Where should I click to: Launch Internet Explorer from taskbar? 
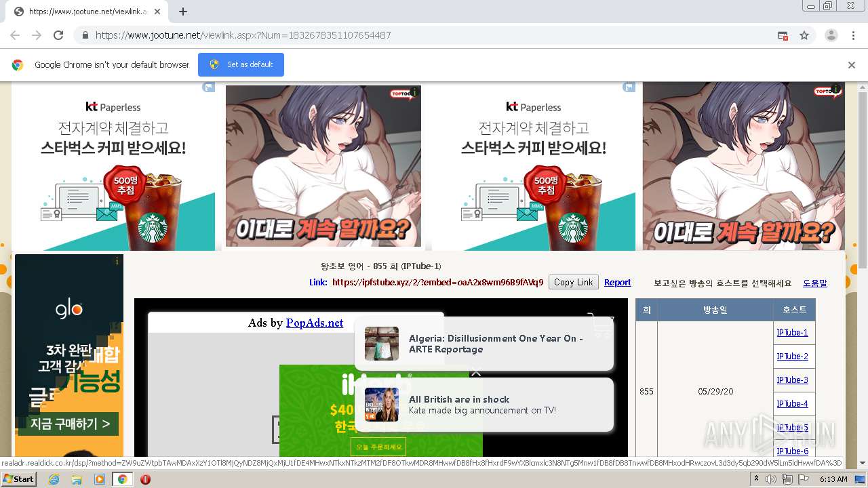[54, 479]
